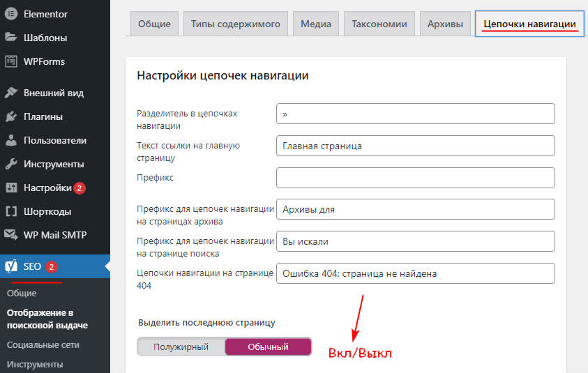Select the Цепочки навигации tab

[x=529, y=24]
